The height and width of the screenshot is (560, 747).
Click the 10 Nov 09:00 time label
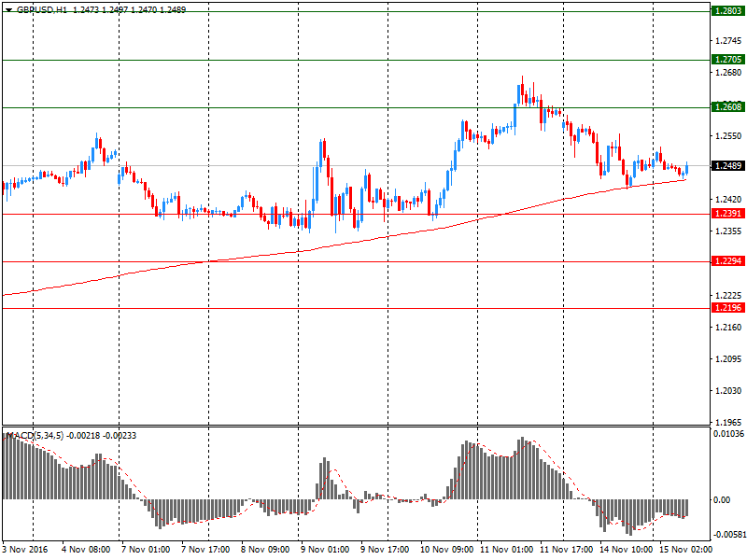coord(447,550)
